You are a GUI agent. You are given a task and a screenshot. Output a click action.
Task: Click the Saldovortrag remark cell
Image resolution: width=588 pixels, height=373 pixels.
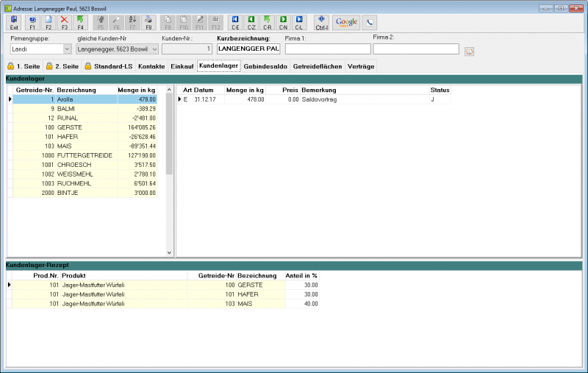[x=365, y=99]
